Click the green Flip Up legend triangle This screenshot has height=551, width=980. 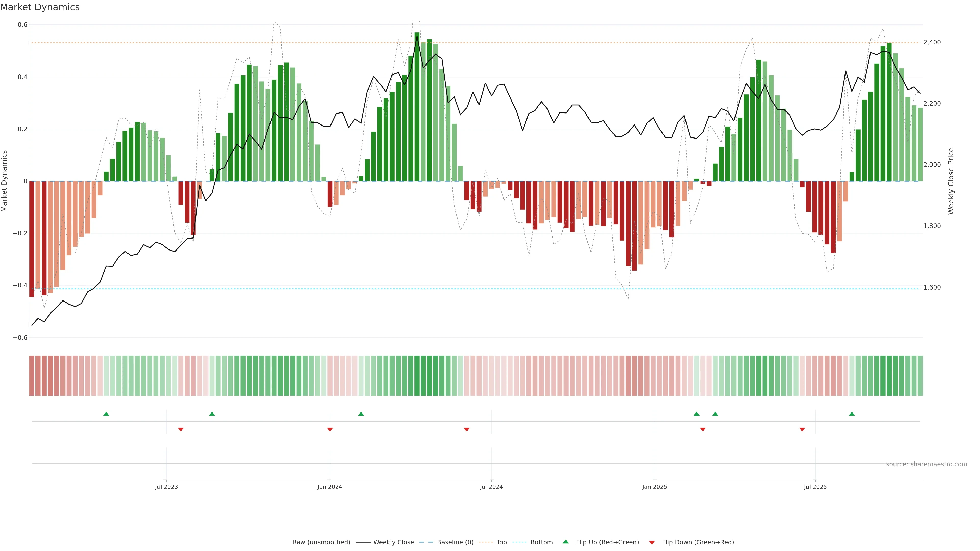[x=566, y=542]
